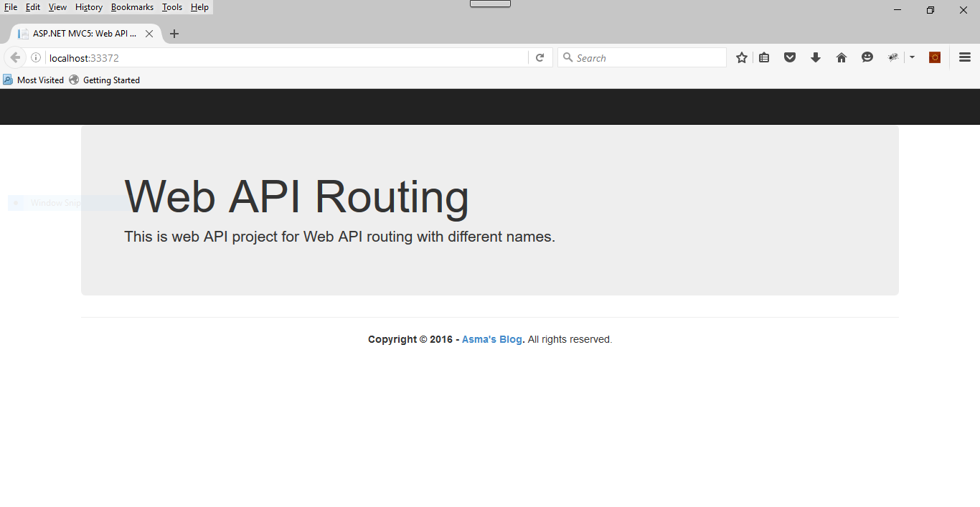The width and height of the screenshot is (980, 507).
Task: Open the hamburger menu
Action: [x=964, y=57]
